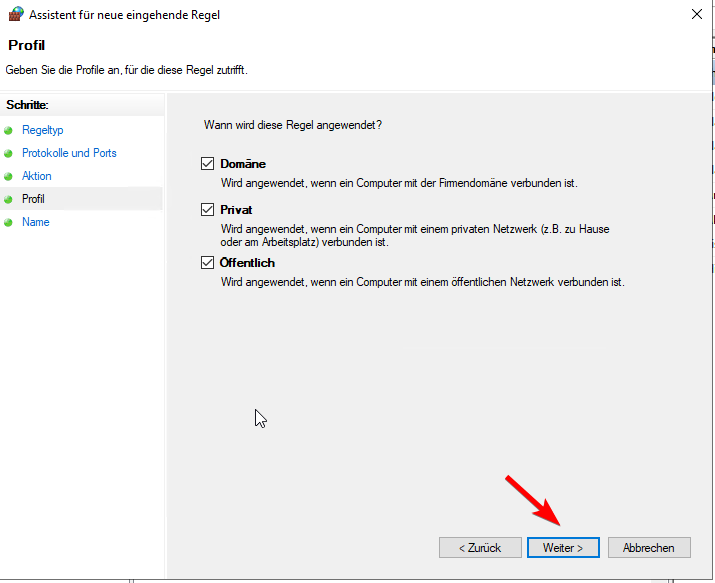This screenshot has height=583, width=715.
Task: Select the Profil step in sidebar
Action: point(33,199)
